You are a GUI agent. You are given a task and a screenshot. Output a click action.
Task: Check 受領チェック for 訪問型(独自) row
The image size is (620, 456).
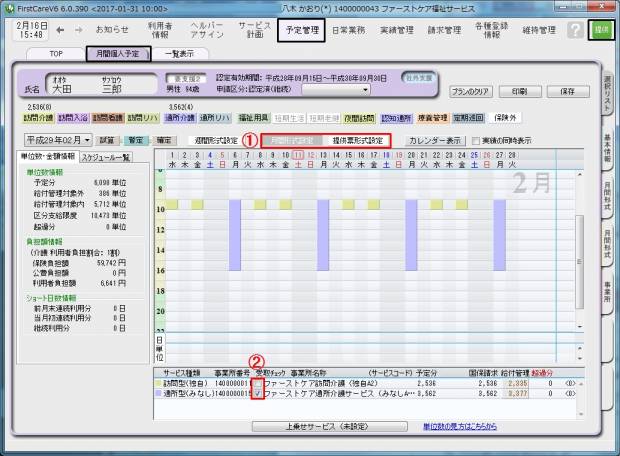pyautogui.click(x=258, y=381)
